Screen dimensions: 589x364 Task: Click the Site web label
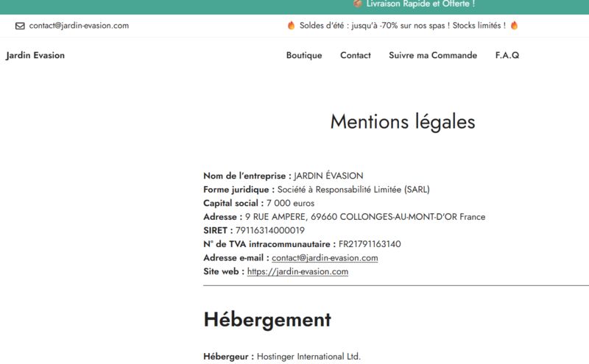point(224,271)
